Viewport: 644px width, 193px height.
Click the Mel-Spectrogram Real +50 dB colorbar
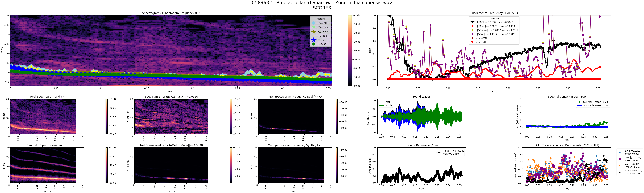tap(336, 117)
